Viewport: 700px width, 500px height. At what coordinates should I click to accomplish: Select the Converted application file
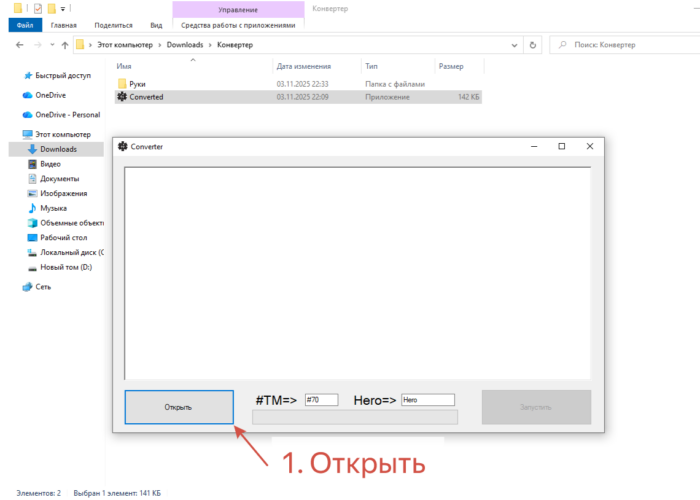[146, 97]
